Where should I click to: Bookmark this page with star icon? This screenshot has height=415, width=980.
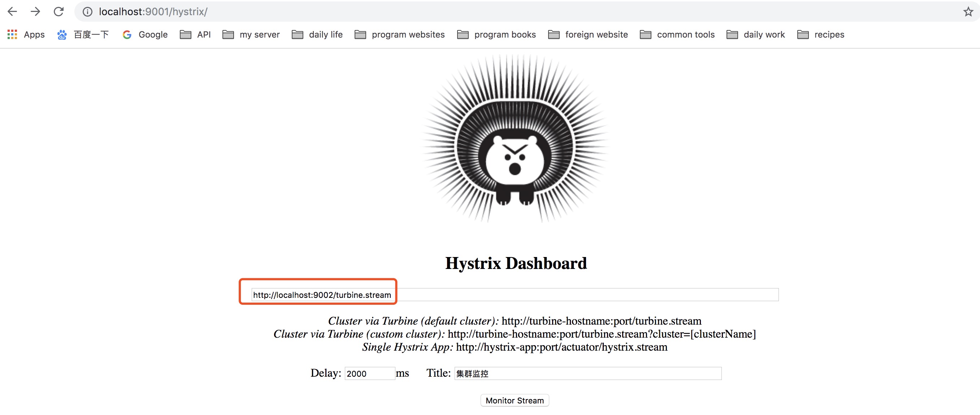coord(968,12)
